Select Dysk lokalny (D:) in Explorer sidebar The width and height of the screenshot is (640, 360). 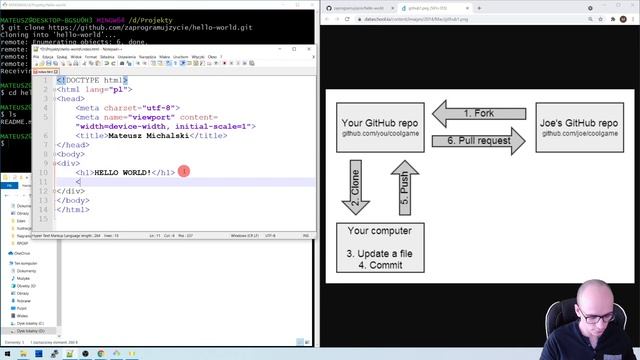click(x=28, y=331)
